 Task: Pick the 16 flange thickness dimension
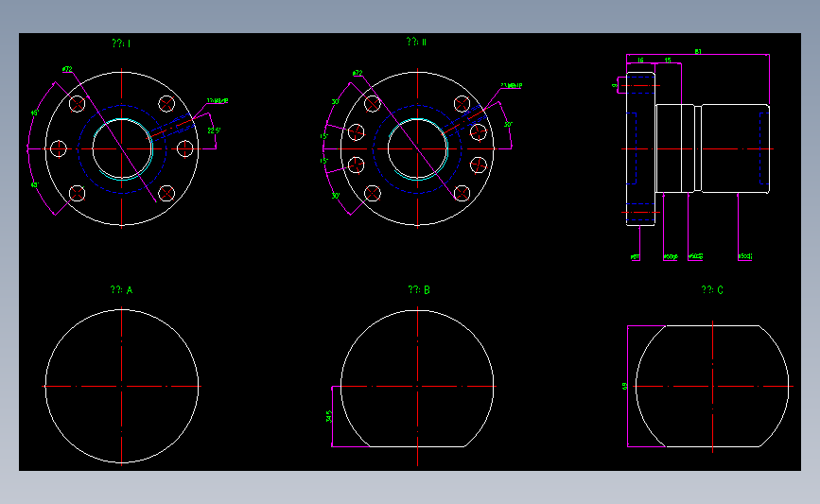pyautogui.click(x=640, y=61)
